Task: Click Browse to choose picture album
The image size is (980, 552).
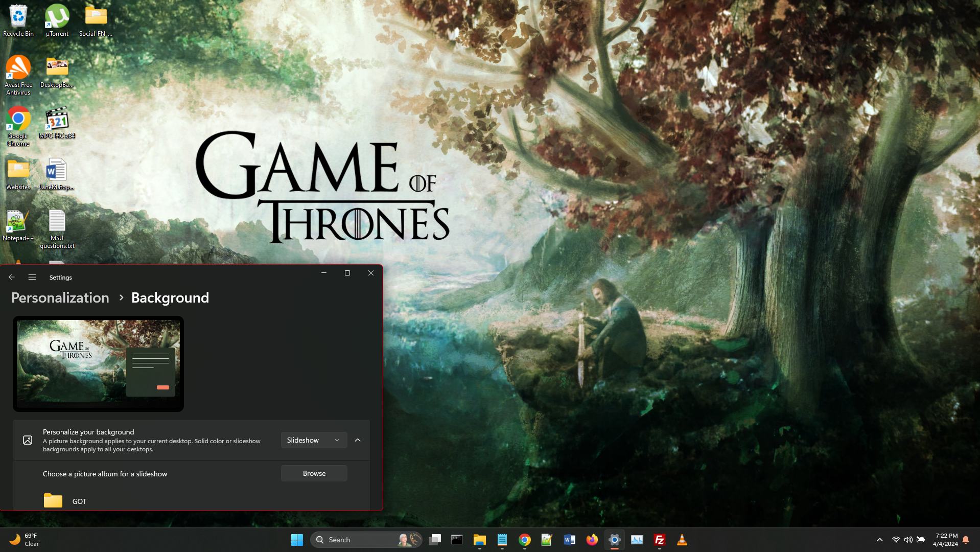Action: [x=314, y=473]
